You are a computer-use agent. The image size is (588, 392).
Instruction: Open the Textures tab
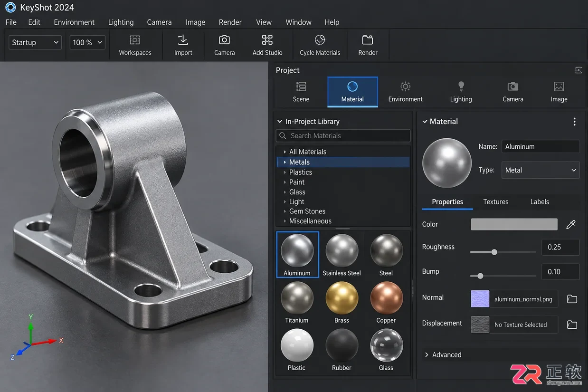pos(496,202)
